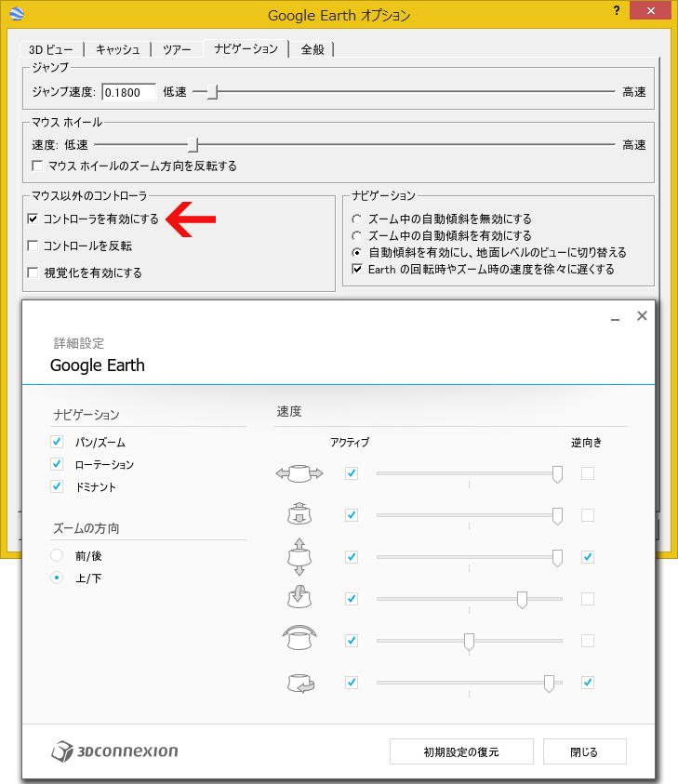Select ズーム中の自動傾斜を有効にする radio button

356,235
